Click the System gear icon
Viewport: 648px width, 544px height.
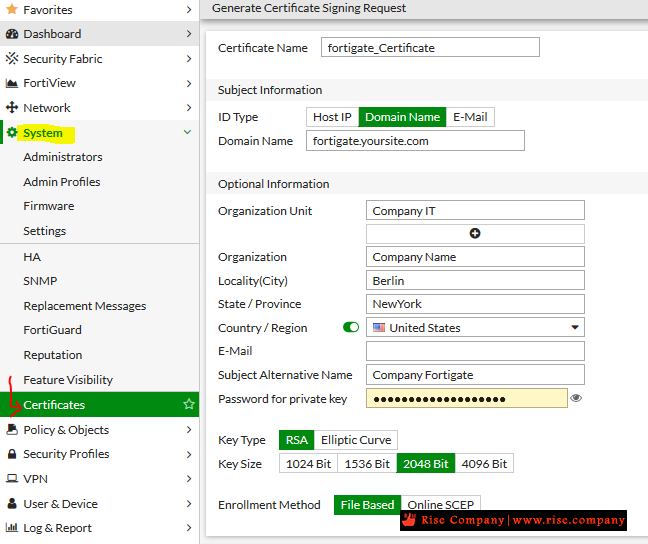(12, 133)
